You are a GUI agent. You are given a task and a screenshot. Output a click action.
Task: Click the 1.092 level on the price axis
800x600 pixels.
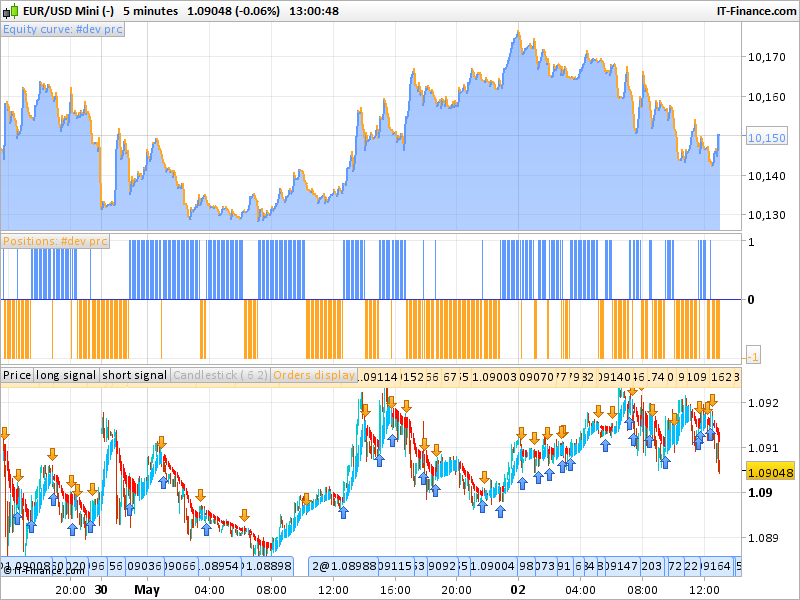pyautogui.click(x=763, y=403)
